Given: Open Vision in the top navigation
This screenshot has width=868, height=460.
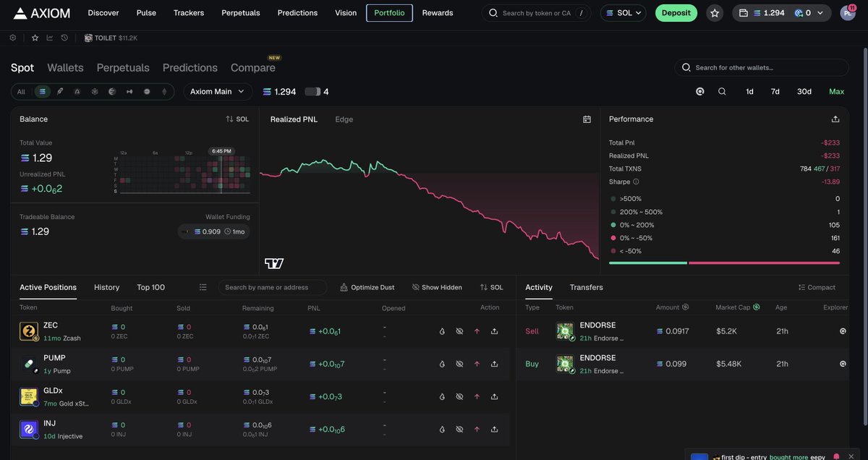Looking at the screenshot, I should pyautogui.click(x=346, y=13).
